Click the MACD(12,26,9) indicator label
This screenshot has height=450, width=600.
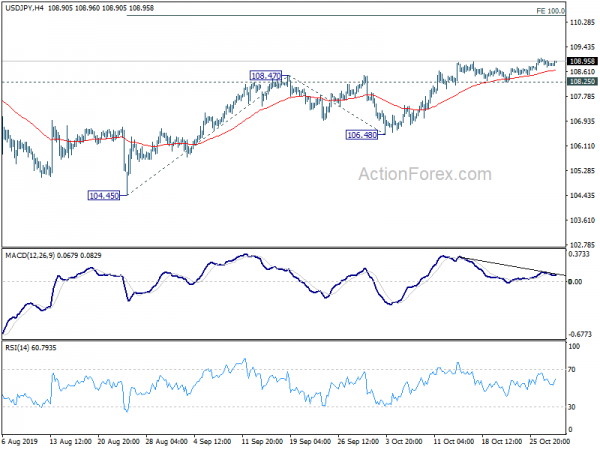click(x=37, y=255)
